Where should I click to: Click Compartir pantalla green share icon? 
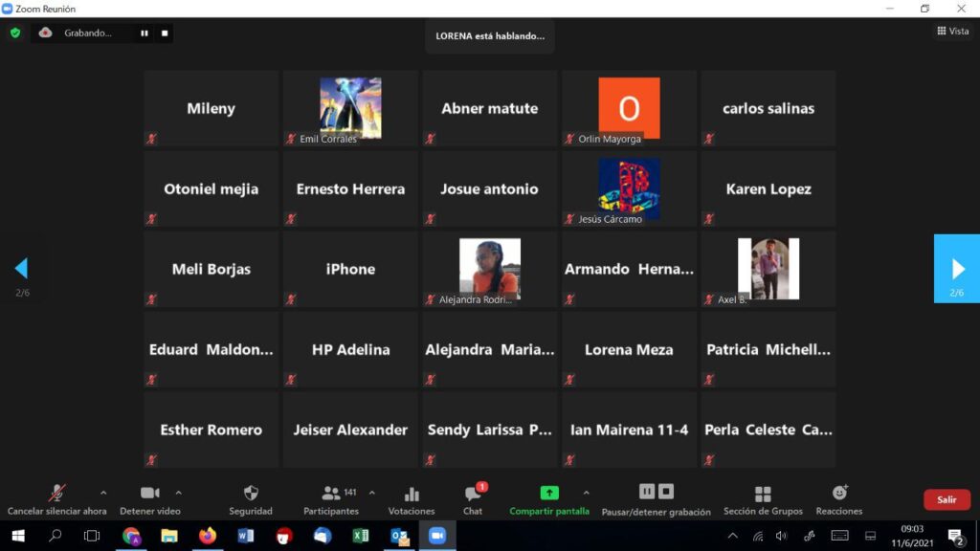(x=549, y=494)
